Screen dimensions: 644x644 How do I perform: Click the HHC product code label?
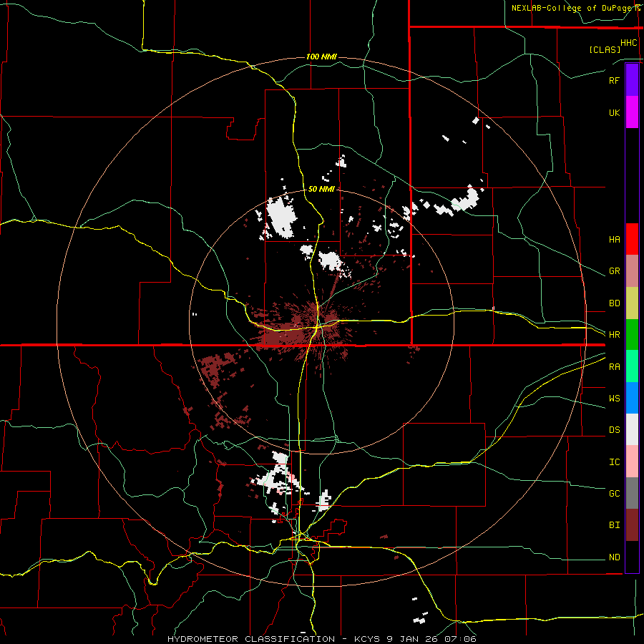tap(628, 43)
